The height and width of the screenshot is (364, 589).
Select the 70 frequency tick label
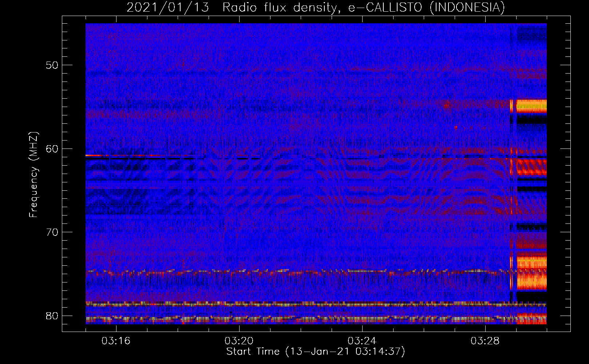coord(52,232)
